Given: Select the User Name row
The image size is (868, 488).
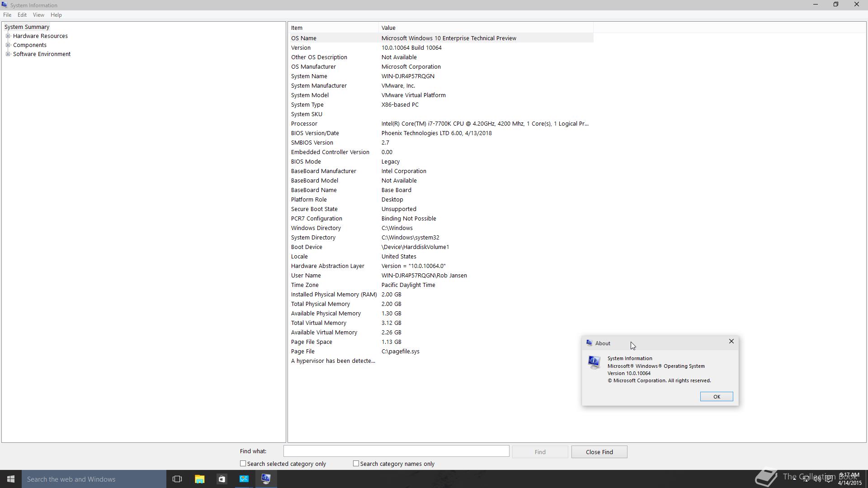Looking at the screenshot, I should click(x=441, y=276).
